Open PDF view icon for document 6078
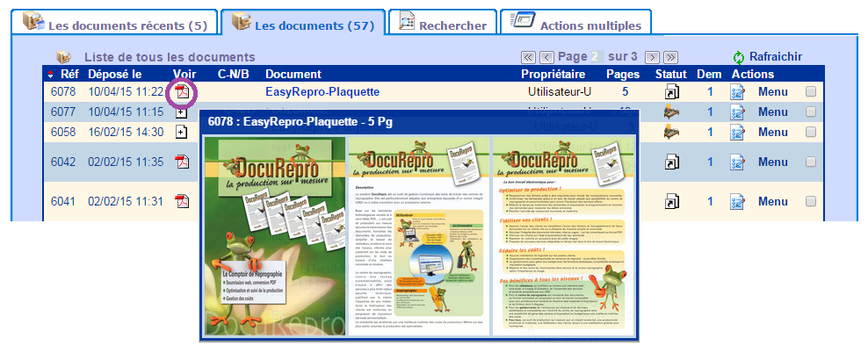This screenshot has height=353, width=868. click(182, 92)
